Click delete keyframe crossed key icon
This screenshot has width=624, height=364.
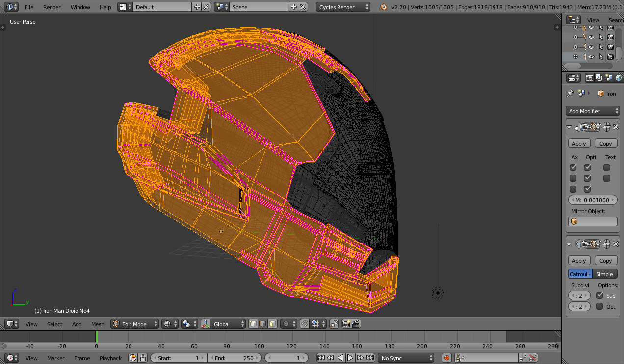tap(533, 358)
